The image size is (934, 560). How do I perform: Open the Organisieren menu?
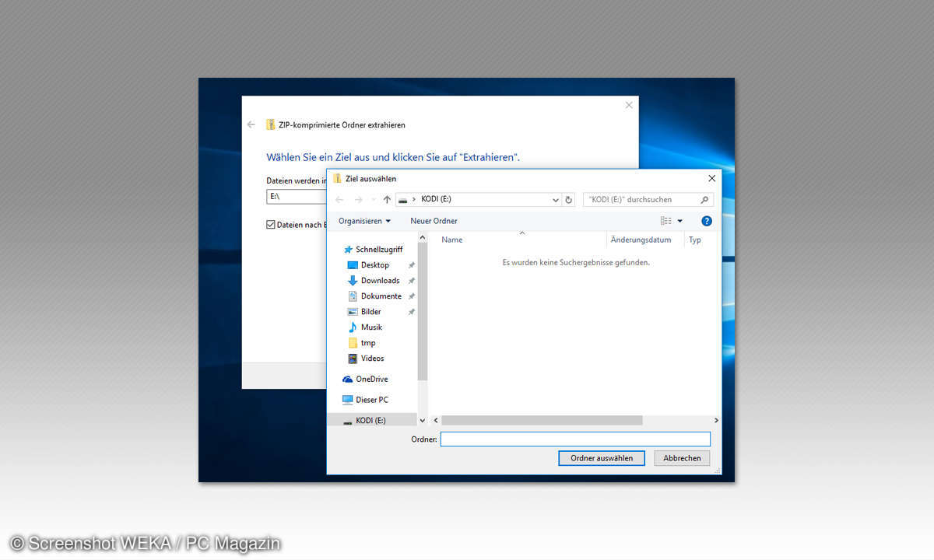tap(364, 221)
